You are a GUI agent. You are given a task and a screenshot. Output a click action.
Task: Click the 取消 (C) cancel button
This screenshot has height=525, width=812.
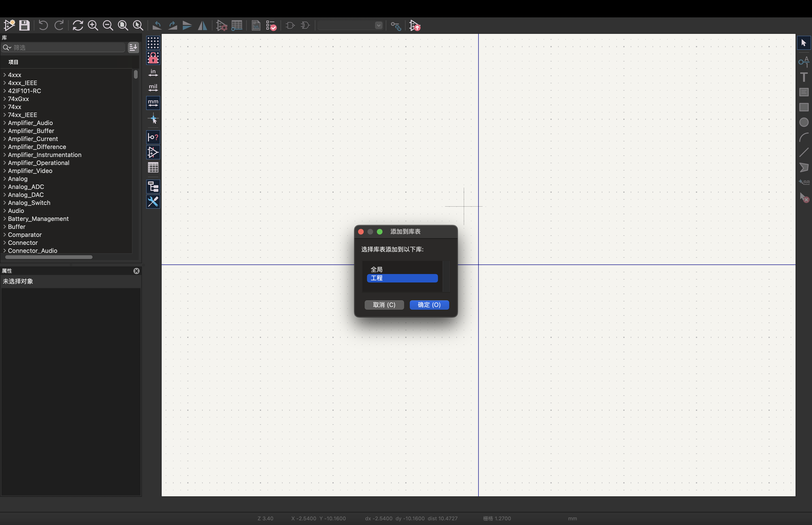click(x=384, y=305)
